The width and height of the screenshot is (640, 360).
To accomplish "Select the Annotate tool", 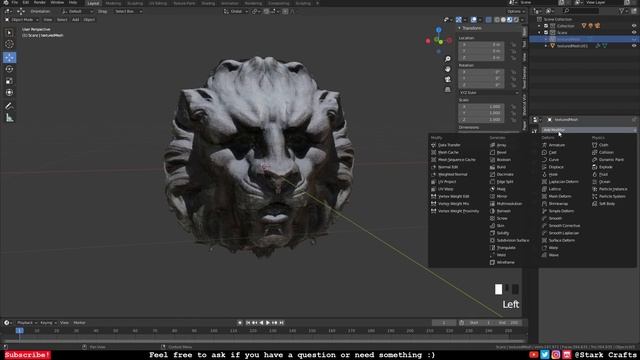I will click(9, 106).
